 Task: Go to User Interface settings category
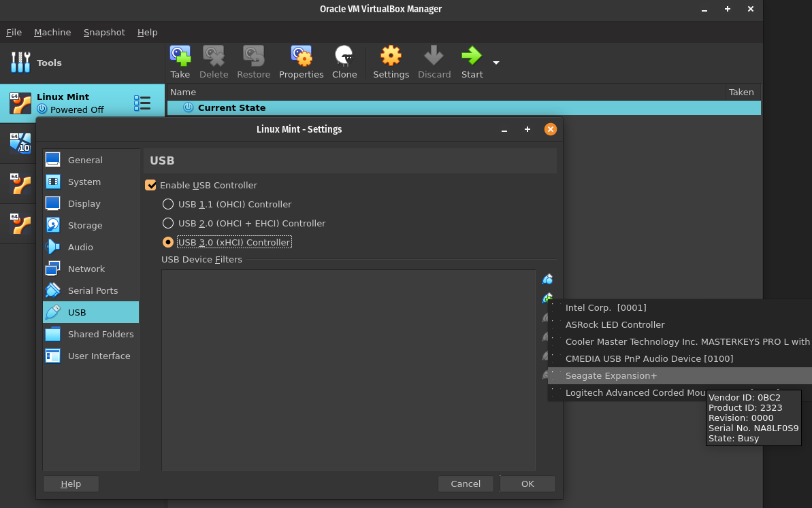pos(91,356)
